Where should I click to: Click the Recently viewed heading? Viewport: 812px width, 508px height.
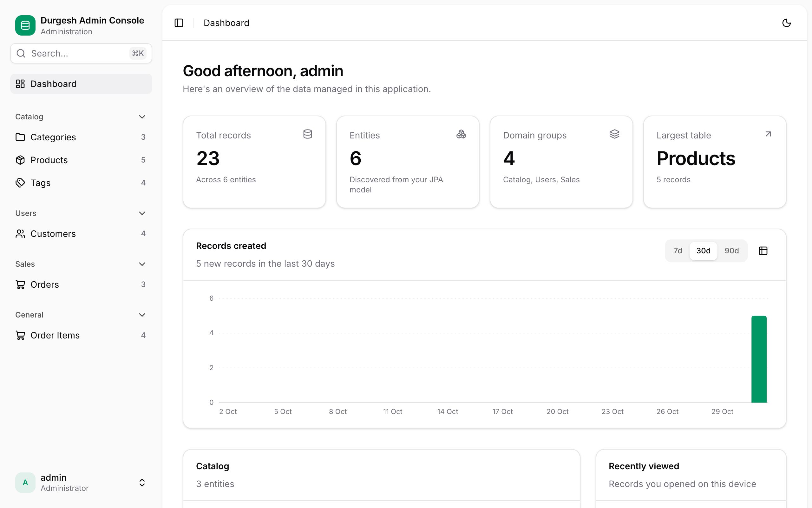[x=644, y=466]
